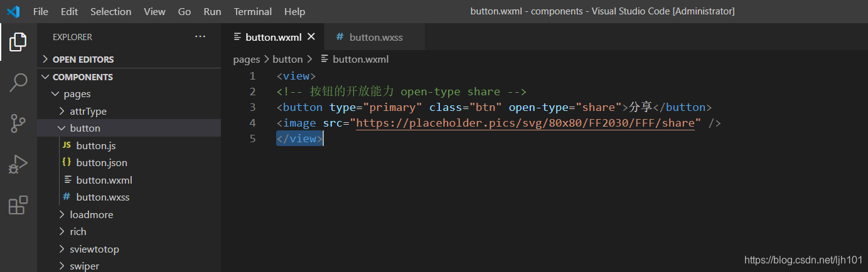Click line number 5 in gutter
This screenshot has width=868, height=272.
252,139
